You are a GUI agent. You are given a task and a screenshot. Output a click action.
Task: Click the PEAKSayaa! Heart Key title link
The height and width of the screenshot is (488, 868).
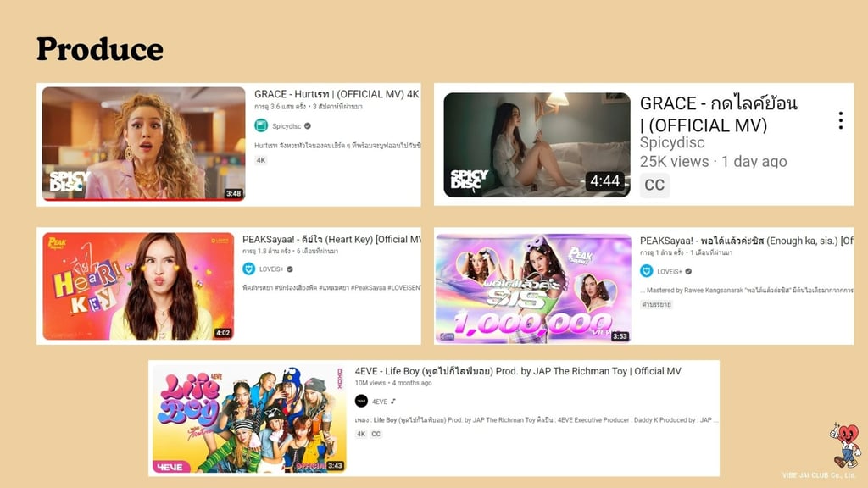[331, 239]
